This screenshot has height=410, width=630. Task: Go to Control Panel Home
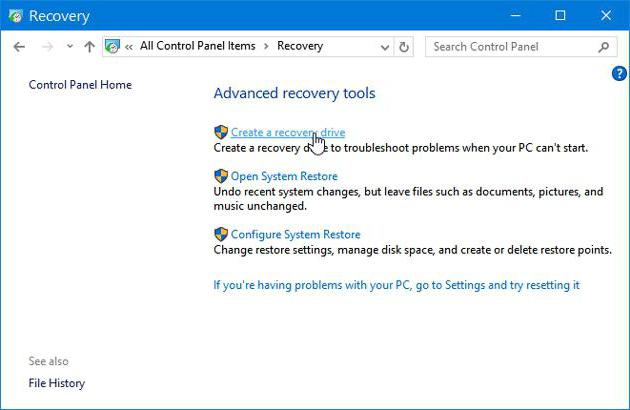pos(80,85)
